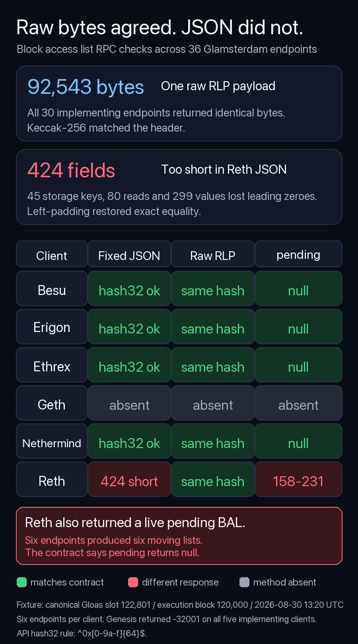358x644 pixels.
Task: Select the Raw RLP column header
Action: tap(213, 254)
